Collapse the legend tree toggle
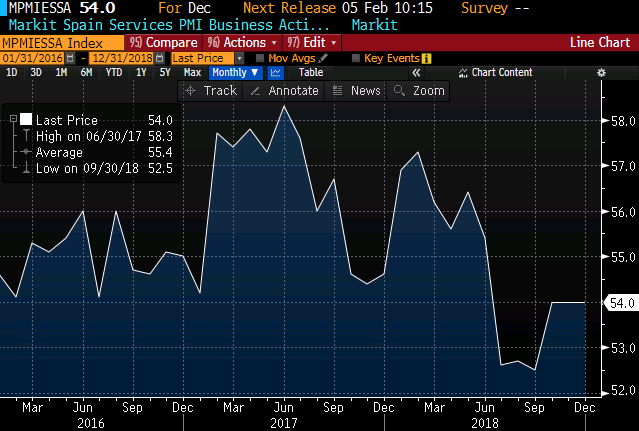639x431 pixels. pyautogui.click(x=13, y=119)
